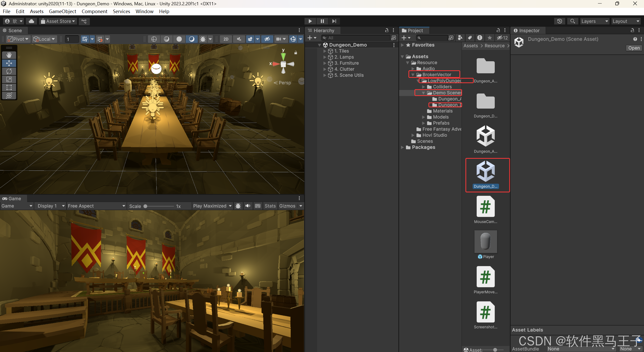Click the Play button
The image size is (644, 352).
310,21
